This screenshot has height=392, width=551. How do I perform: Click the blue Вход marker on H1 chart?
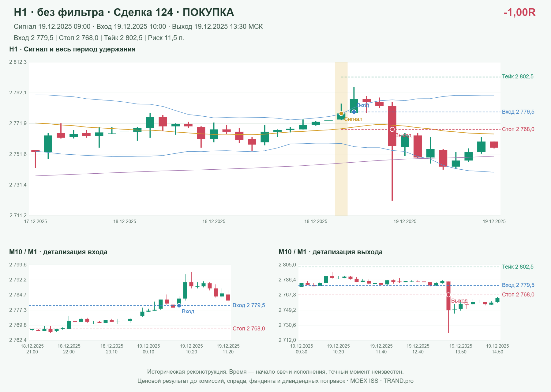[354, 112]
